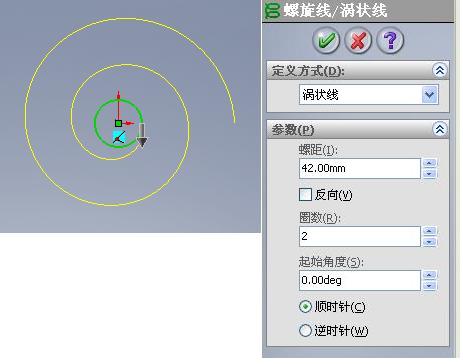This screenshot has height=364, width=463.
Task: Decrease the 螺距 pitch value with the down arrow
Action: pos(429,174)
